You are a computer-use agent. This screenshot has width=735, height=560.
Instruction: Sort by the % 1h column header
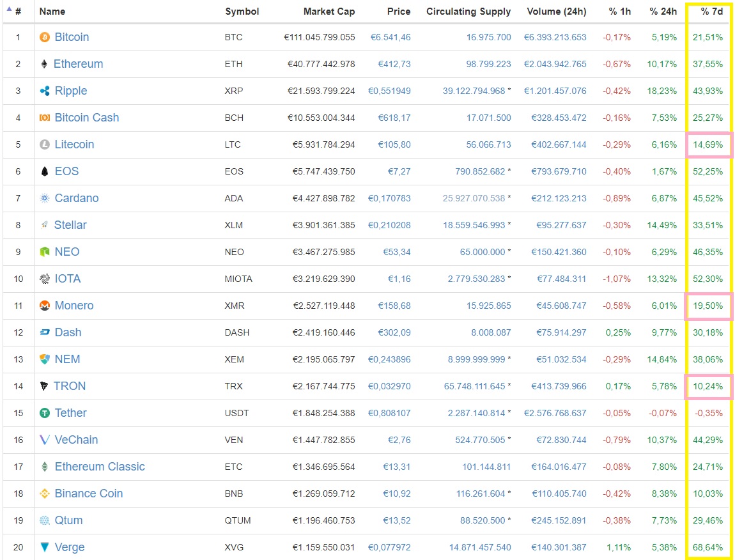pyautogui.click(x=620, y=12)
